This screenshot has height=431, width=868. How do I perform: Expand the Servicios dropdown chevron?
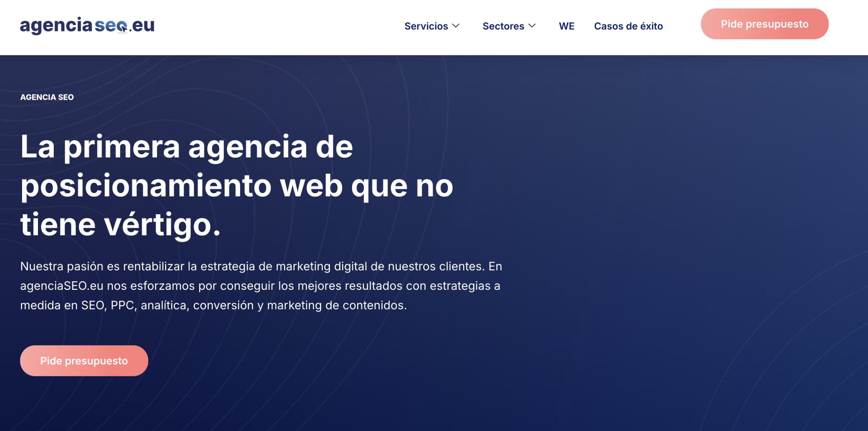coord(456,26)
